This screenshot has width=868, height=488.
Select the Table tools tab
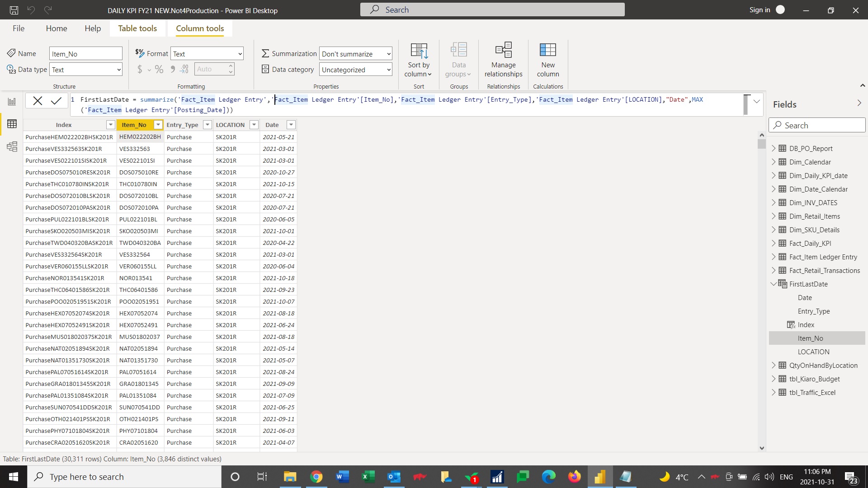[x=137, y=28]
